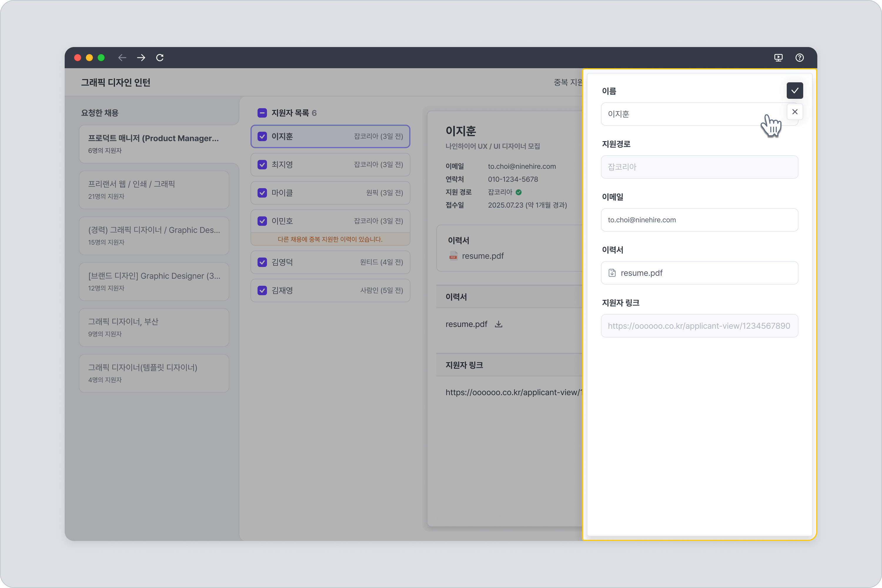The height and width of the screenshot is (588, 882).
Task: Click the applicant-view link in 지원자 링크 section
Action: pyautogui.click(x=513, y=392)
